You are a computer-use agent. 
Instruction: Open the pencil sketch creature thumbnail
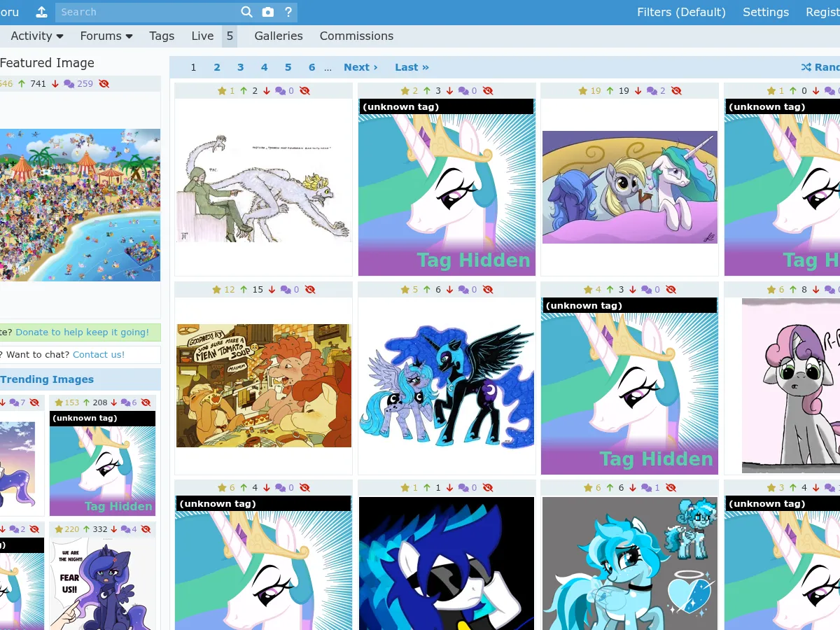[264, 188]
